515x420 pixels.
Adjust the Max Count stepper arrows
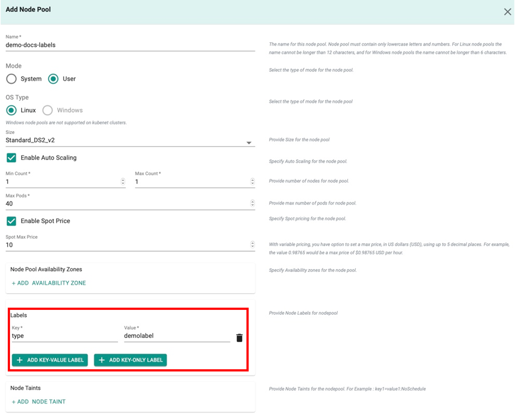click(252, 182)
